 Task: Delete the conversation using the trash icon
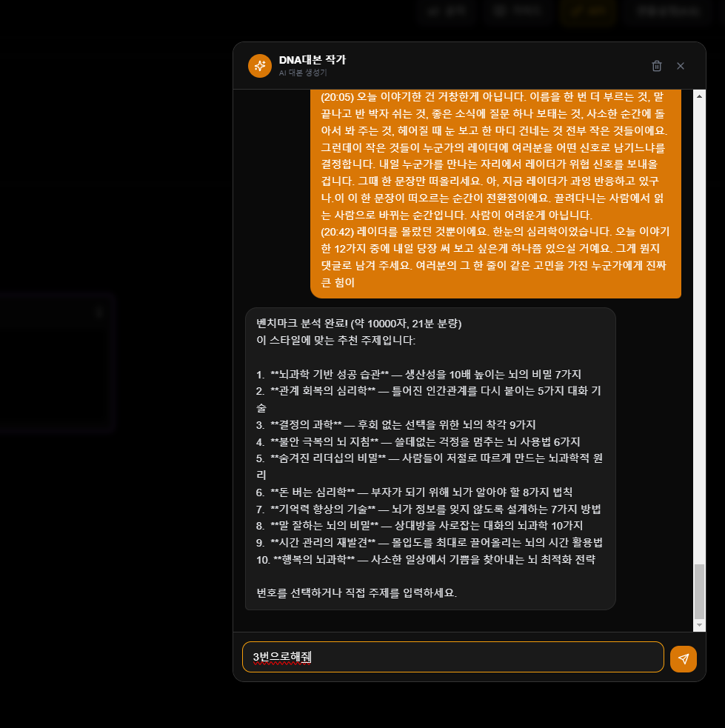pos(656,65)
